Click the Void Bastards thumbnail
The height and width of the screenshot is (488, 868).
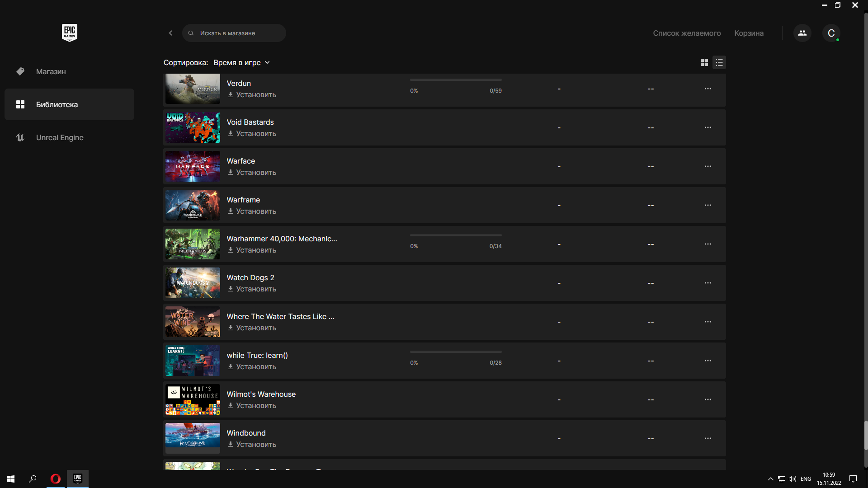tap(193, 127)
